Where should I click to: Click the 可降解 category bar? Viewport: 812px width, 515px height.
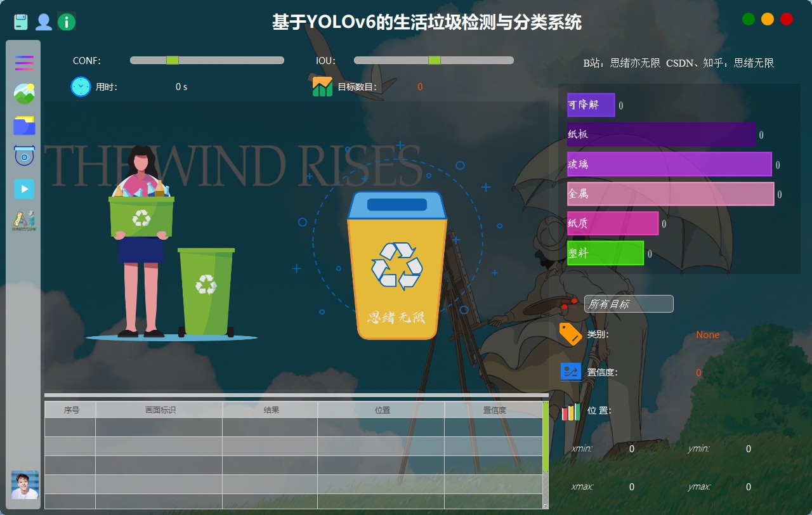pyautogui.click(x=591, y=105)
